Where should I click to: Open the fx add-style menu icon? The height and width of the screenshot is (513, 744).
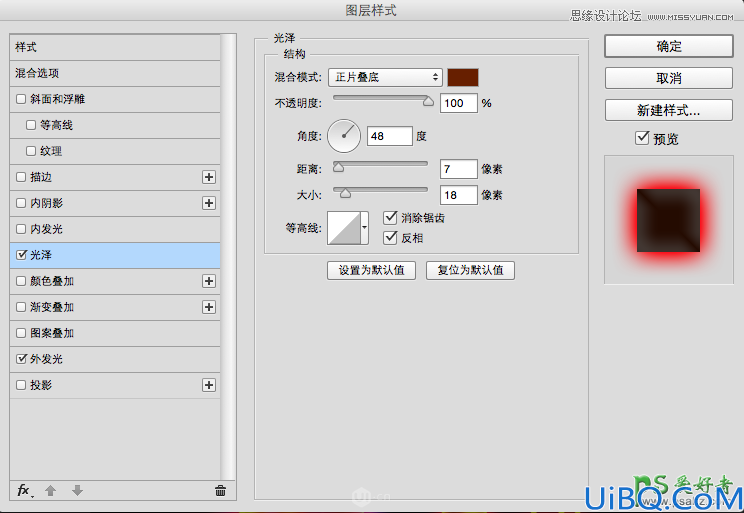(24, 490)
